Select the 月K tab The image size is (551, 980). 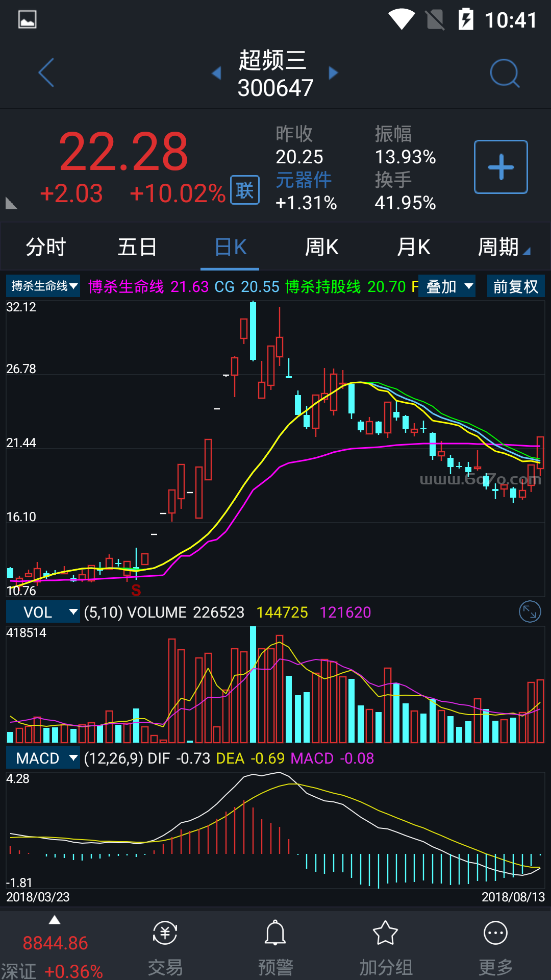click(x=414, y=247)
